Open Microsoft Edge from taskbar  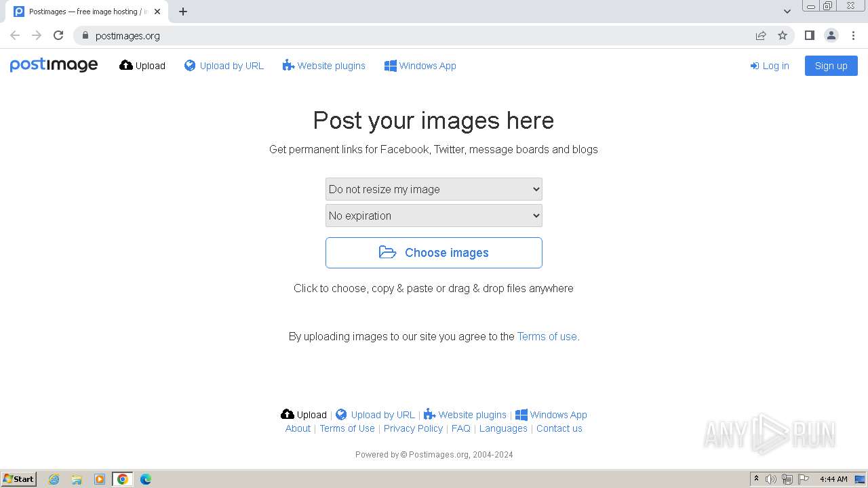point(145,479)
